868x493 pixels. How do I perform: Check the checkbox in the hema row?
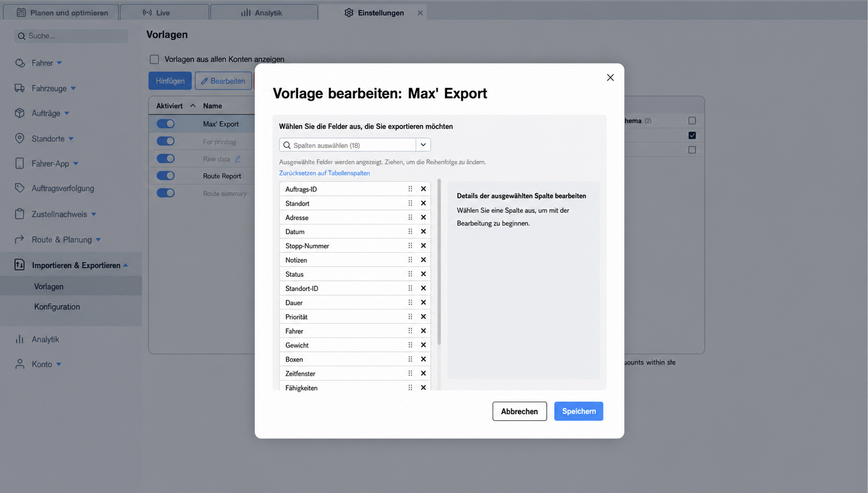pyautogui.click(x=692, y=120)
